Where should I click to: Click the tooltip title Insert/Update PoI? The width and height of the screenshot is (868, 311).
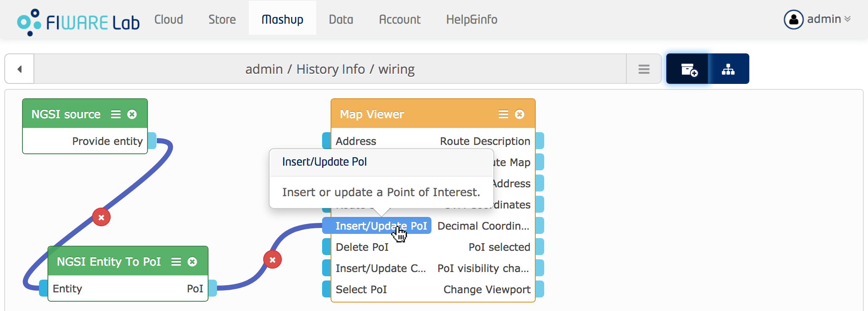pyautogui.click(x=325, y=162)
